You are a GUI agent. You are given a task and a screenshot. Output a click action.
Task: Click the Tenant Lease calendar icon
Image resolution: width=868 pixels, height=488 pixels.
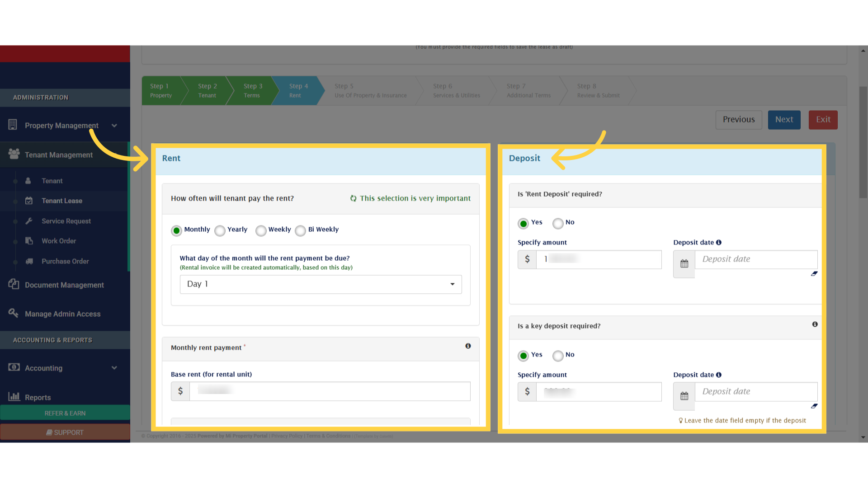pos(29,201)
